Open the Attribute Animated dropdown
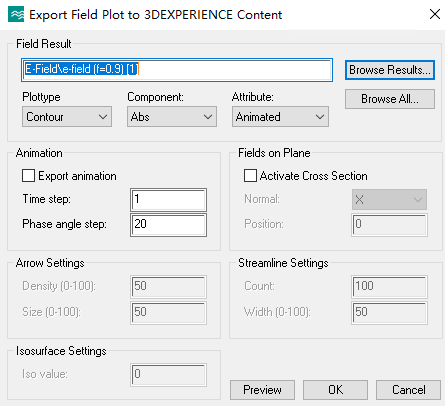 pos(280,117)
